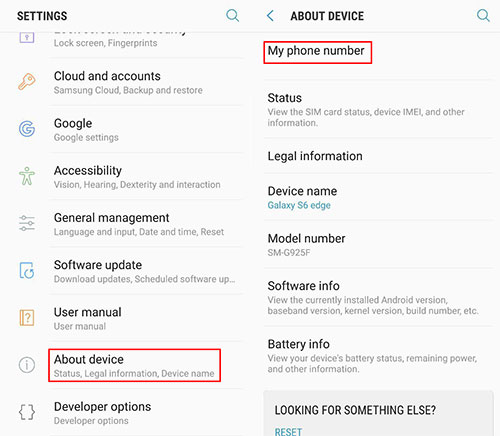Image resolution: width=500 pixels, height=436 pixels.
Task: Tap the About device info circle icon
Action: [27, 365]
